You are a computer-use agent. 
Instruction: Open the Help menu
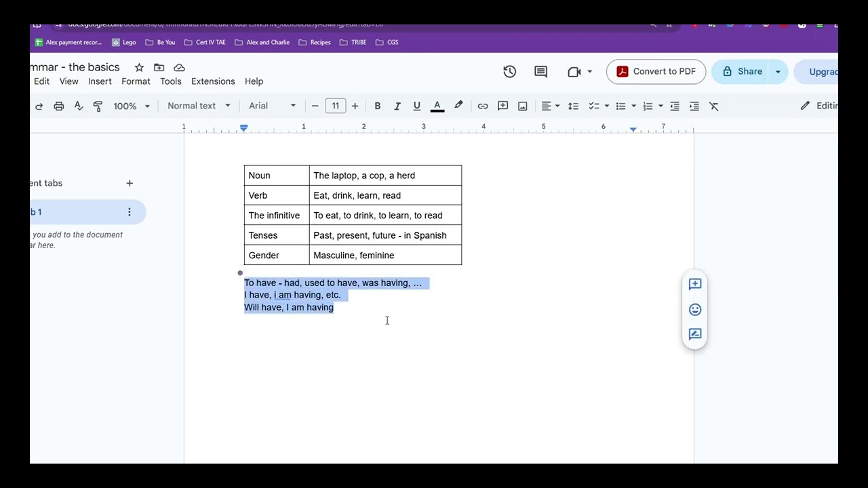[x=254, y=81]
